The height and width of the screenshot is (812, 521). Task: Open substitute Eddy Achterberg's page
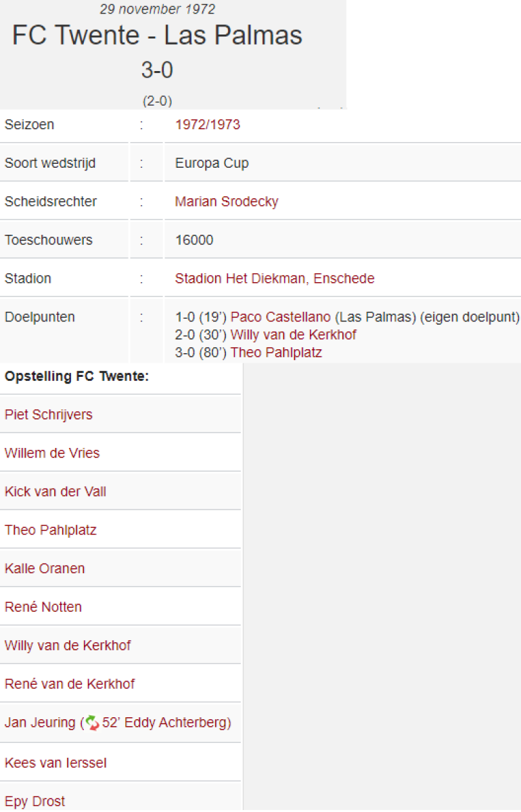[185, 723]
